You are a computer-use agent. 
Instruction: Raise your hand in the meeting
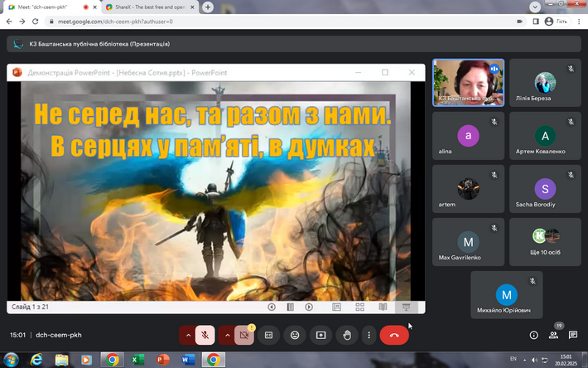pos(347,335)
